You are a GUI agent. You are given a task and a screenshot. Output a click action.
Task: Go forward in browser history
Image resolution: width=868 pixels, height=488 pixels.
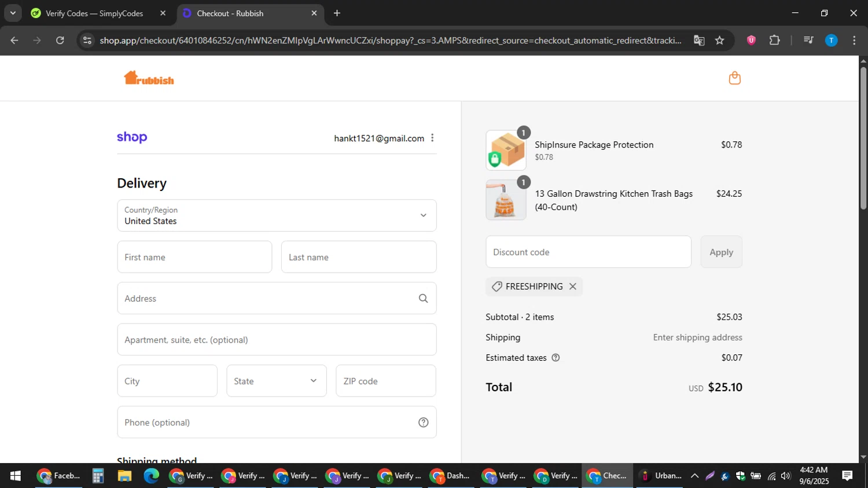(x=37, y=41)
